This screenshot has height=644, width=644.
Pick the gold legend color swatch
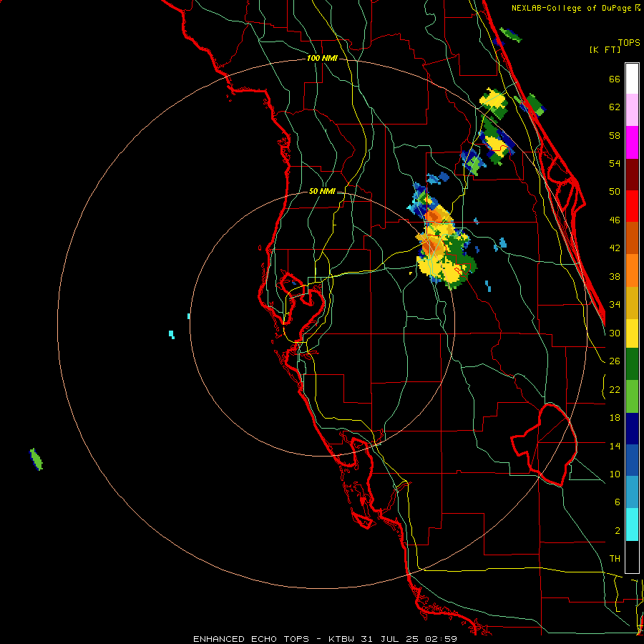tap(632, 303)
